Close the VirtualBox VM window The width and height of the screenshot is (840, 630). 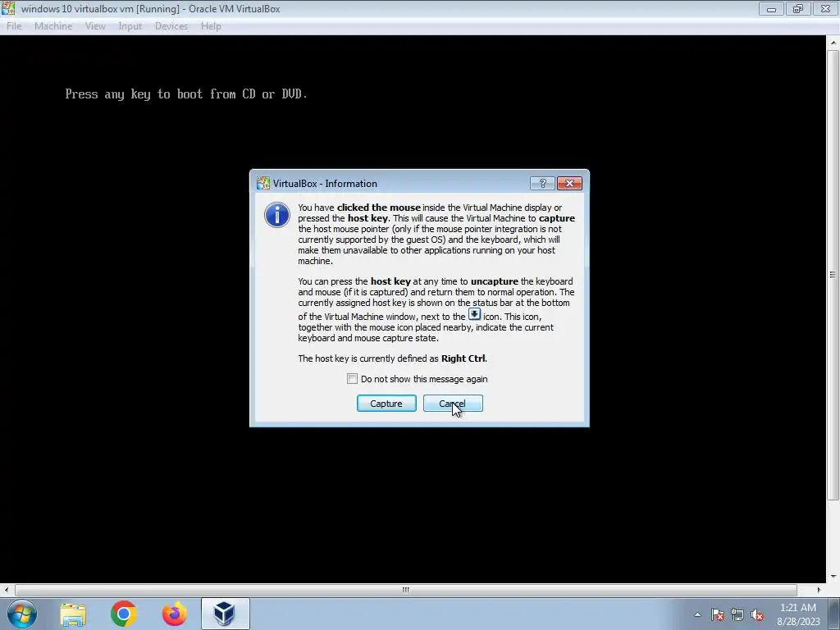pos(825,8)
